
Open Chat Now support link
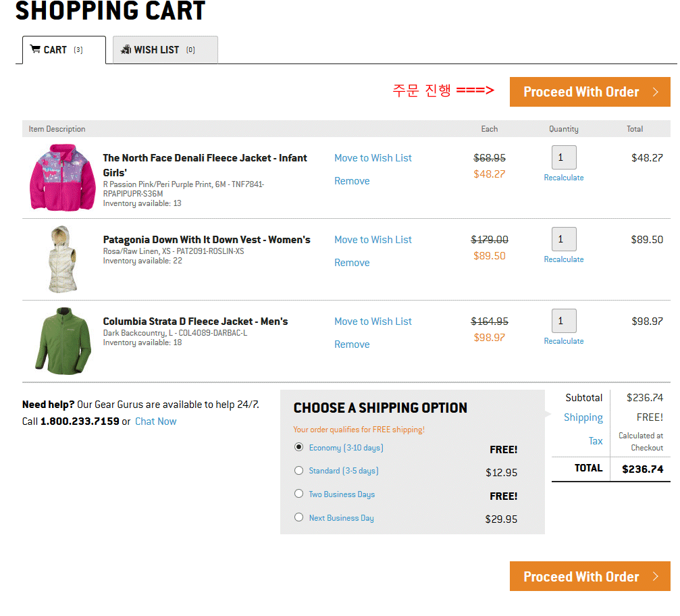tap(155, 421)
